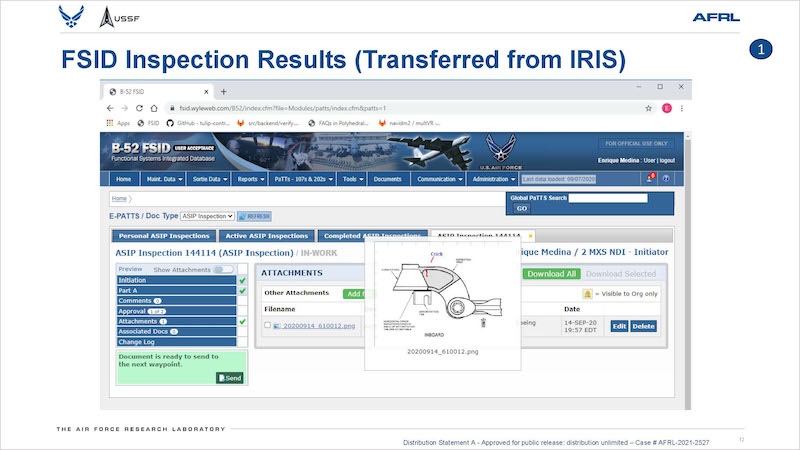Screen dimensions: 800x450
Task: Click the crack diagram preview image
Action: point(443,294)
